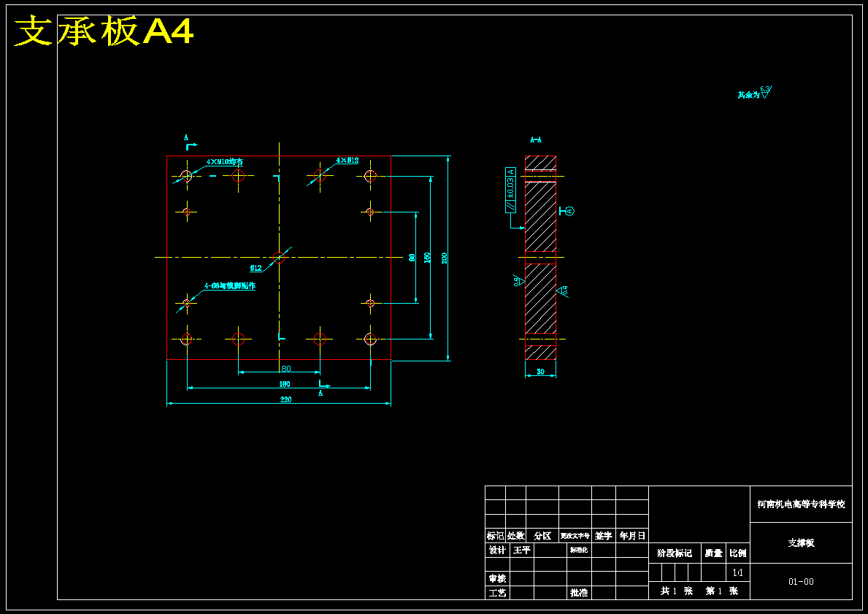Image resolution: width=868 pixels, height=614 pixels.
Task: Select the 1:1 scale value
Action: click(738, 572)
